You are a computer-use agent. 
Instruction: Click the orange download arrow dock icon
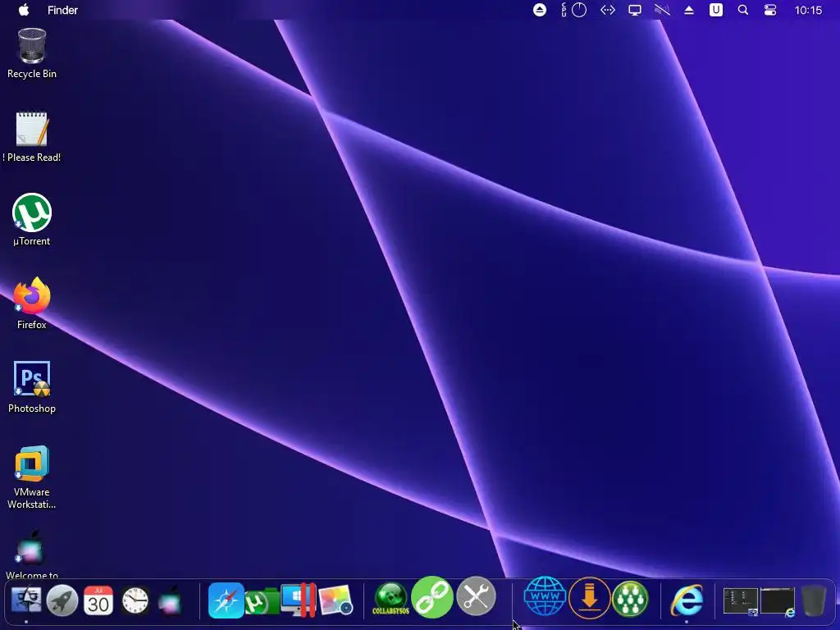click(x=589, y=597)
